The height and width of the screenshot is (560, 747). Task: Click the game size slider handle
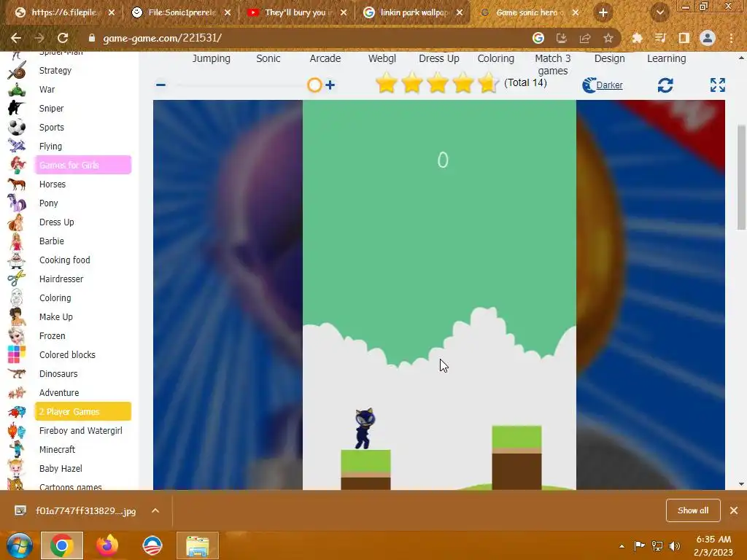[314, 85]
